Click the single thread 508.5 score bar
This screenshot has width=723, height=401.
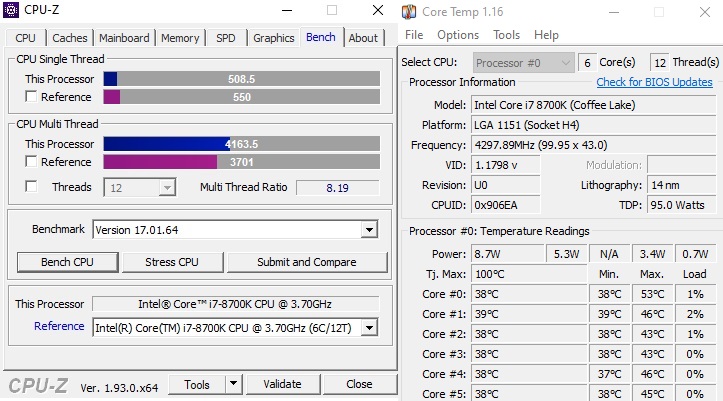click(x=242, y=79)
